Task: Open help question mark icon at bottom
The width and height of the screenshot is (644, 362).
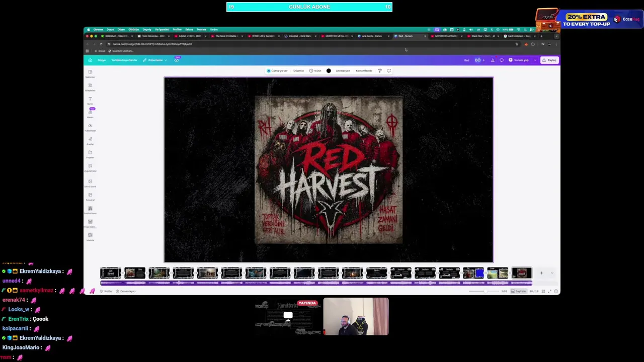Action: (556, 291)
